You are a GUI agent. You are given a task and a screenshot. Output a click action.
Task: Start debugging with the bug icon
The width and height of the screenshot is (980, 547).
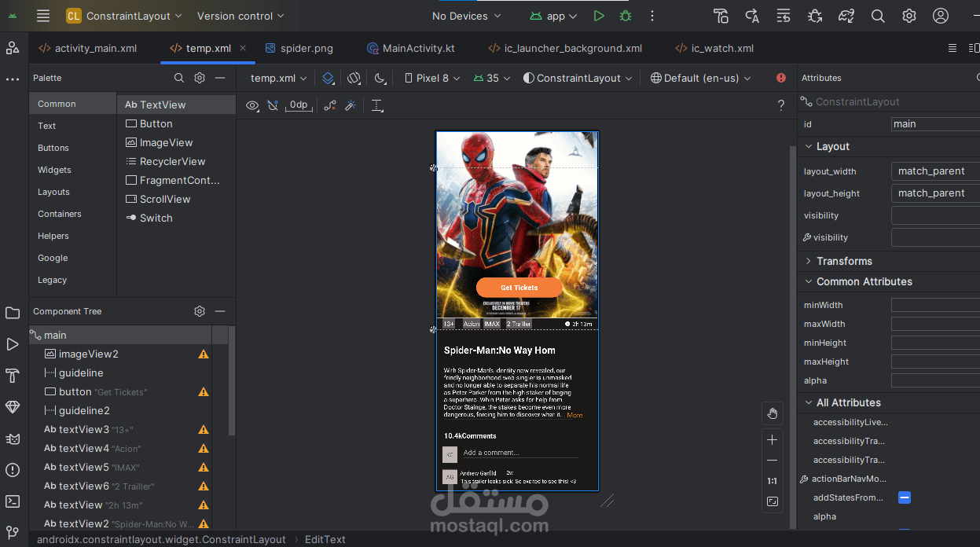pyautogui.click(x=625, y=16)
